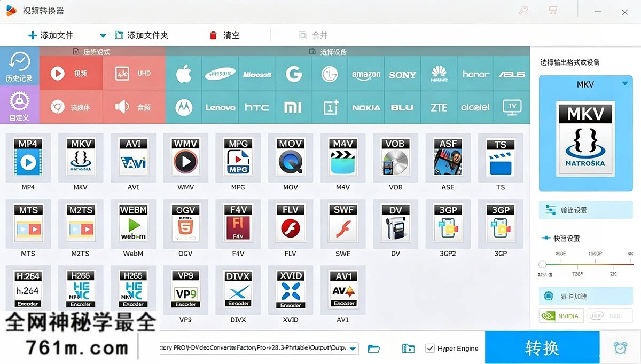Expand the MKV output format dropdown arrow
Viewport: 641px width, 364px height.
624,83
